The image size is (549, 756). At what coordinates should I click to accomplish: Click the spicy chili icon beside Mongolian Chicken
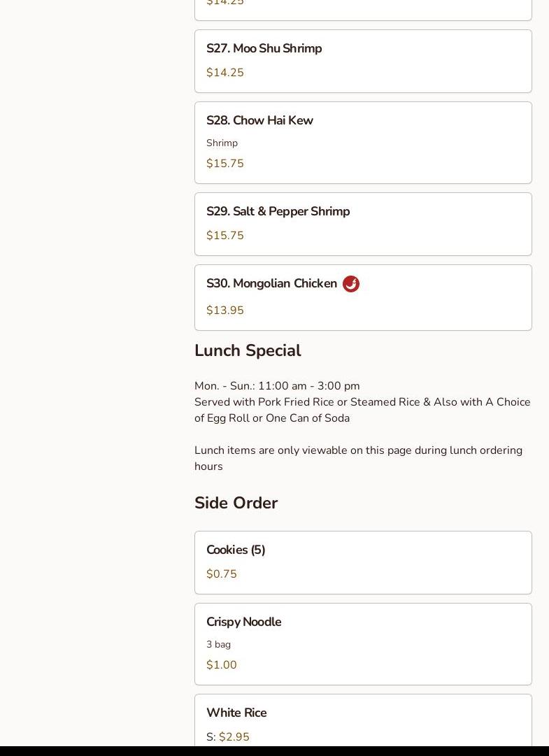[351, 284]
